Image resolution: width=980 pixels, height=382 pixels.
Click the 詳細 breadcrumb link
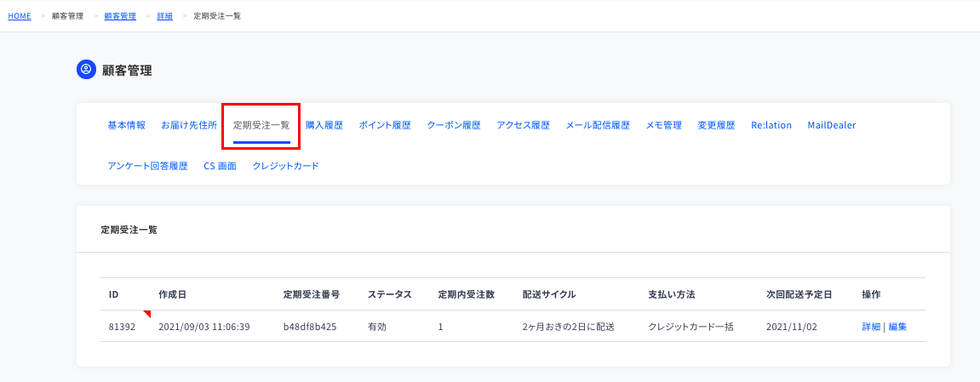[x=165, y=16]
